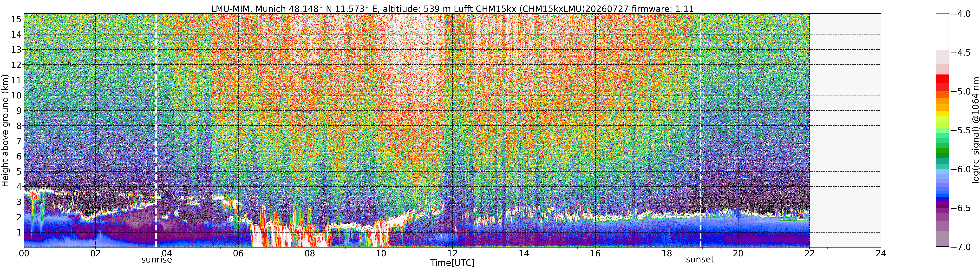980x268 pixels.
Task: Click the time-axis tick label '00'
Action: [x=24, y=254]
